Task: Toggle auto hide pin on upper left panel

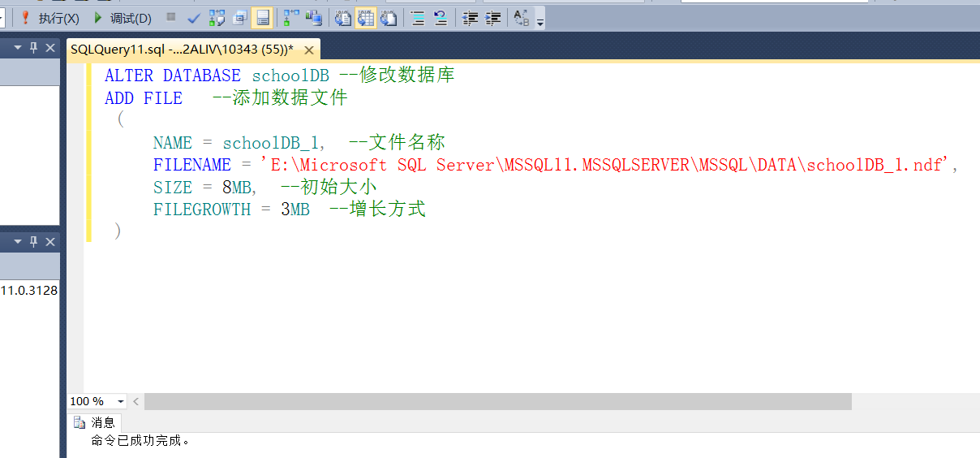Action: point(34,48)
